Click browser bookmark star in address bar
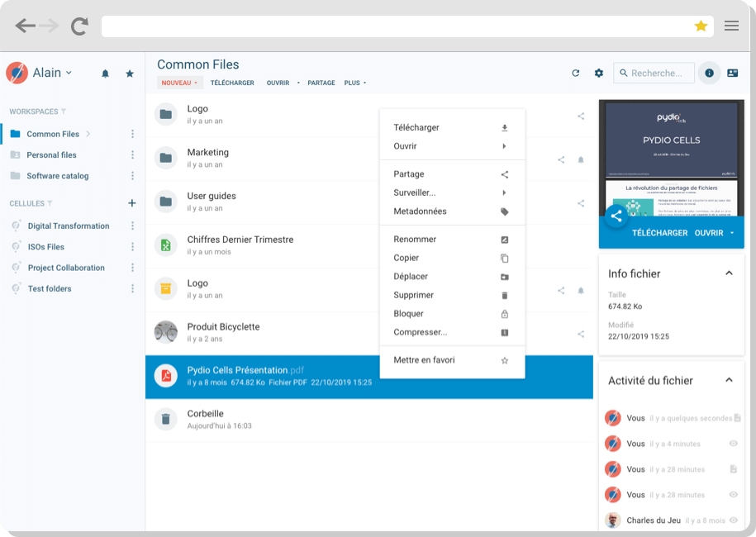 coord(701,26)
